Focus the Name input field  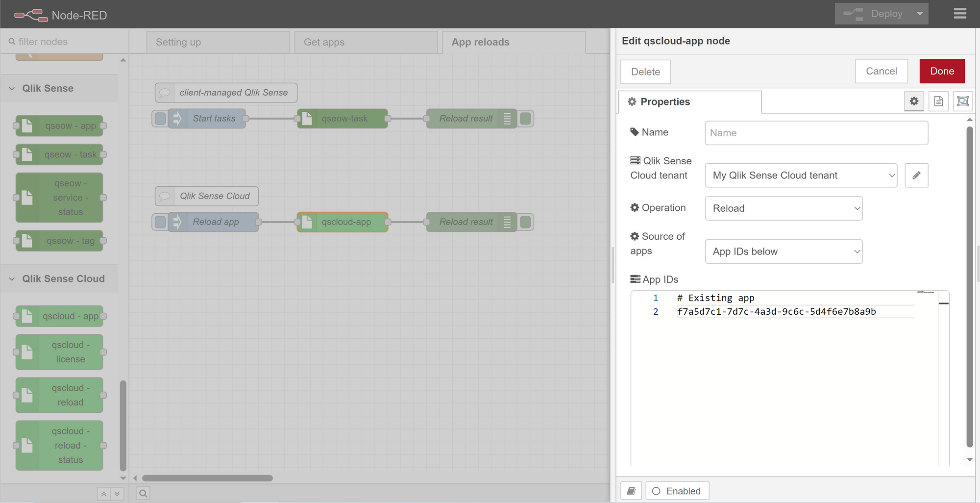816,133
